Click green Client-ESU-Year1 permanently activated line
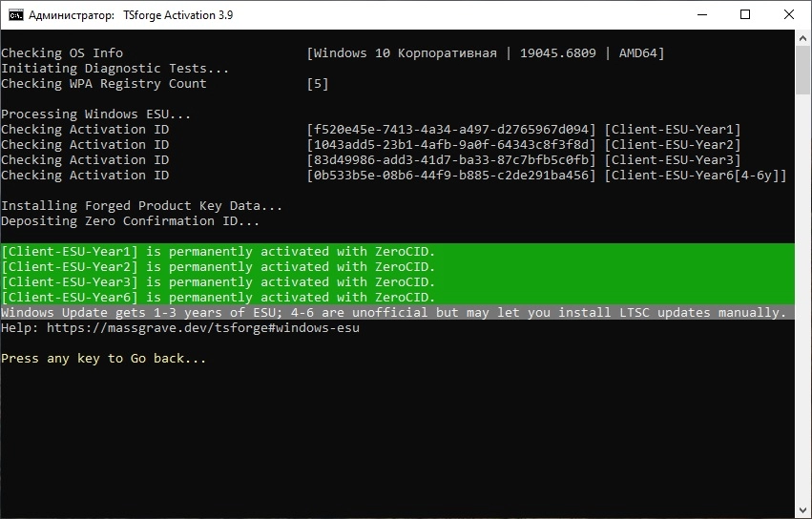Screen dimensions: 812x519 click(398, 251)
